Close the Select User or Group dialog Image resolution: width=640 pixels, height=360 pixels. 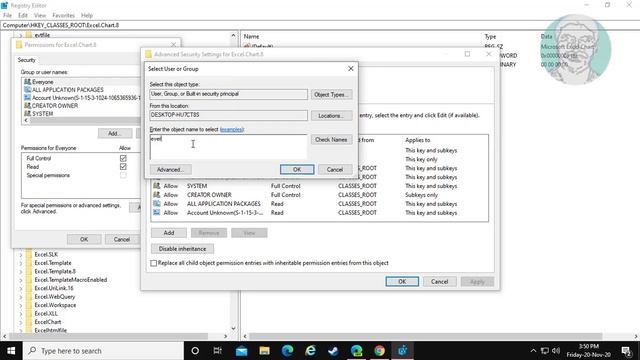[x=351, y=69]
